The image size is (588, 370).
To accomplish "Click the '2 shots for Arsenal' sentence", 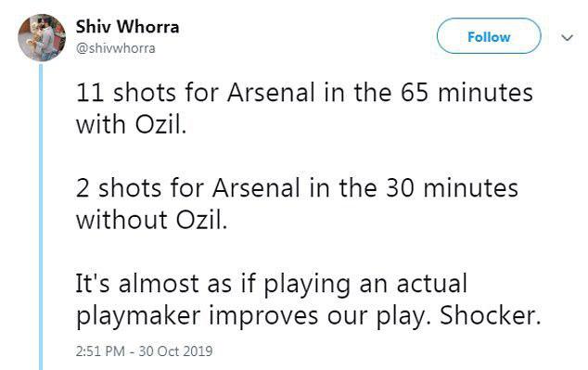I will 297,188.
